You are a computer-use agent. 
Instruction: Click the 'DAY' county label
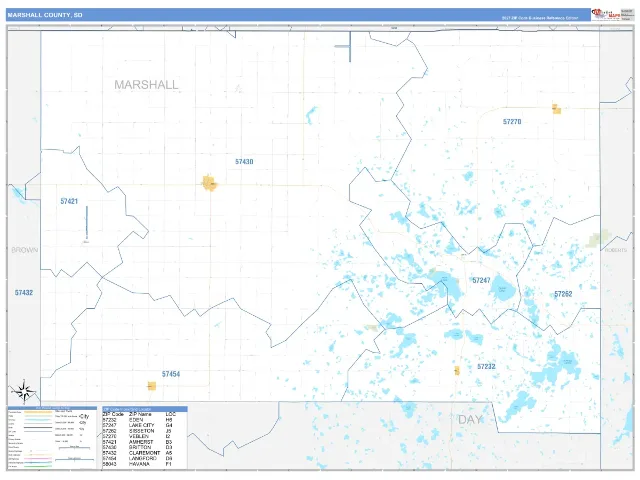pyautogui.click(x=471, y=420)
